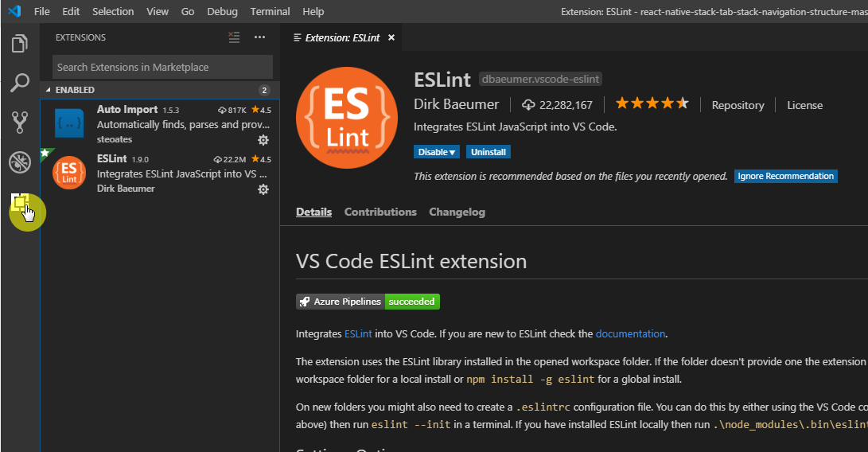
Task: Open the Search view in activity bar
Action: click(20, 83)
